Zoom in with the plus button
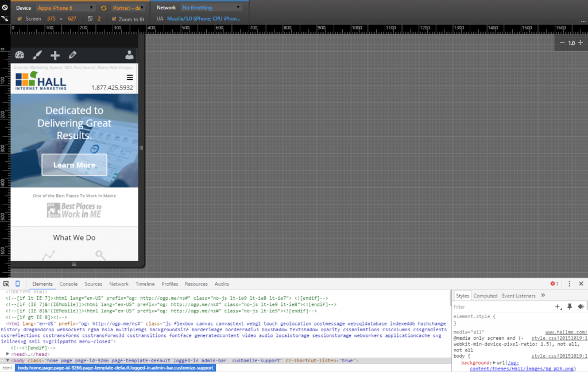The width and height of the screenshot is (588, 372). [x=581, y=42]
